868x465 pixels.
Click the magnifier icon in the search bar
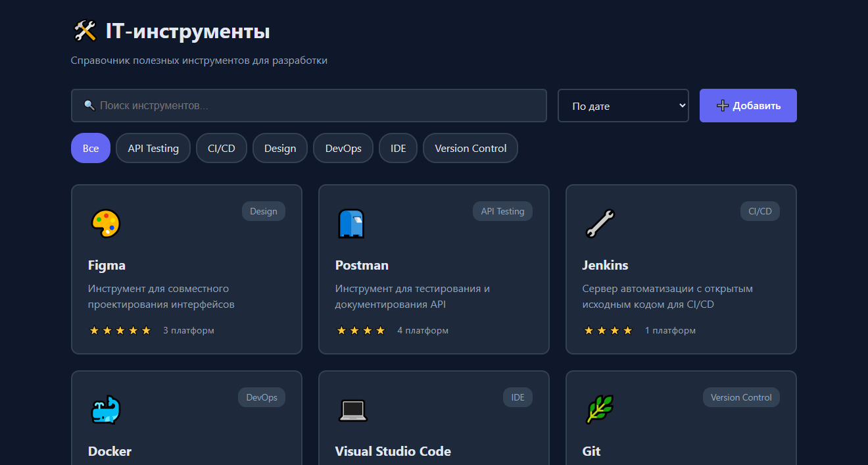point(89,105)
